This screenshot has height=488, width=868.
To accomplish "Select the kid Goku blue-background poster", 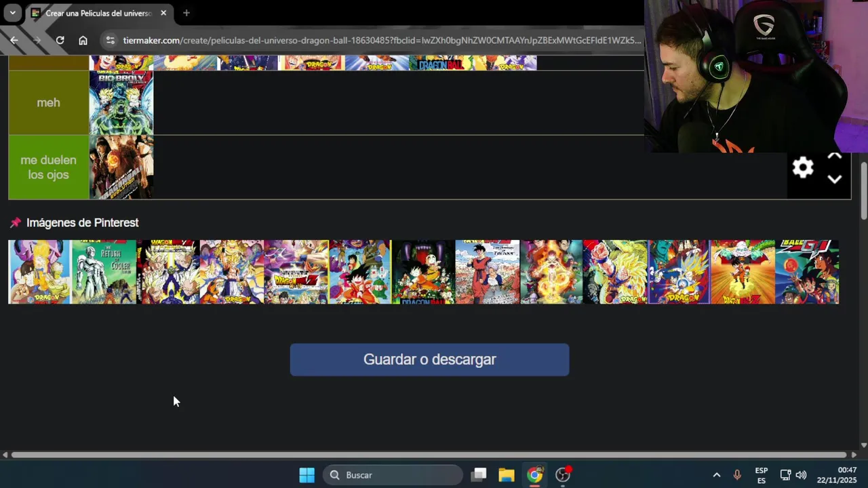I will tap(359, 272).
